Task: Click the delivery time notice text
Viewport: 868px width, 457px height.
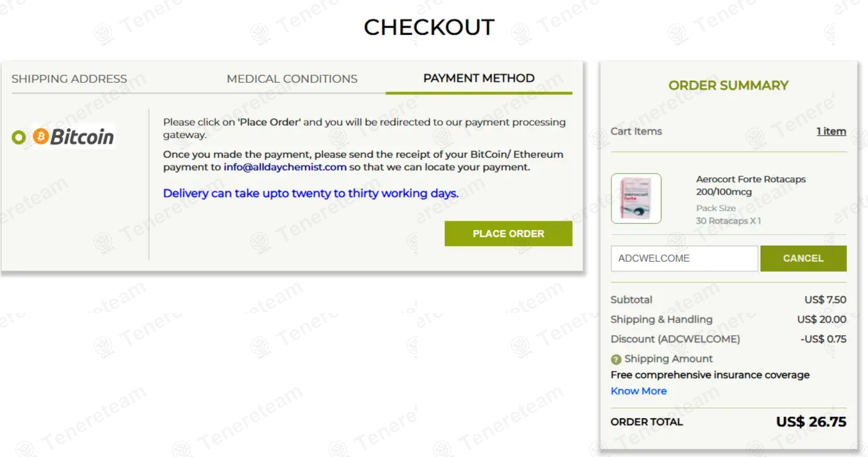Action: pos(311,193)
